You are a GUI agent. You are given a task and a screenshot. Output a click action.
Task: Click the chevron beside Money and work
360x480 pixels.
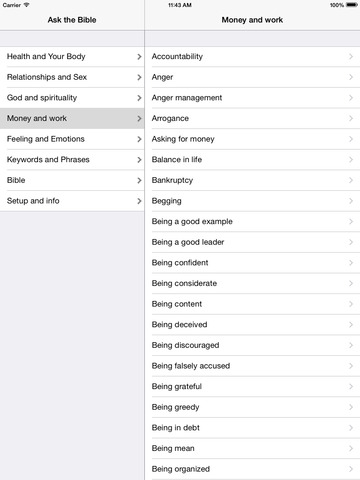[x=139, y=118]
